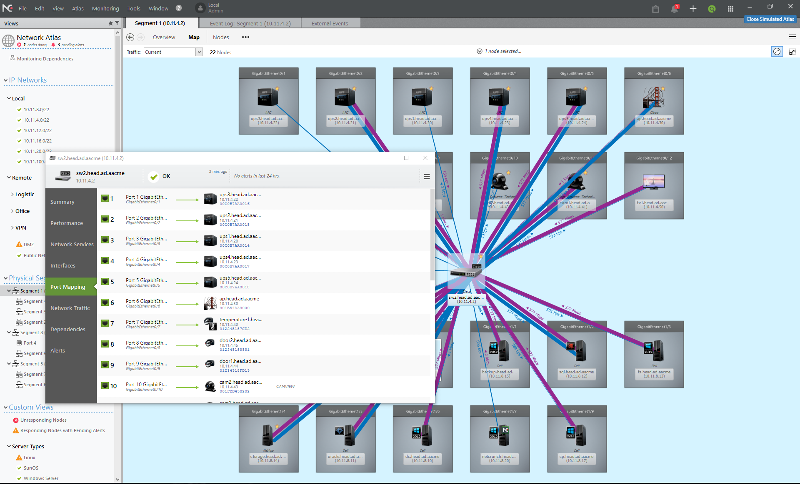Click the bridge icon node on map

[x=654, y=98]
